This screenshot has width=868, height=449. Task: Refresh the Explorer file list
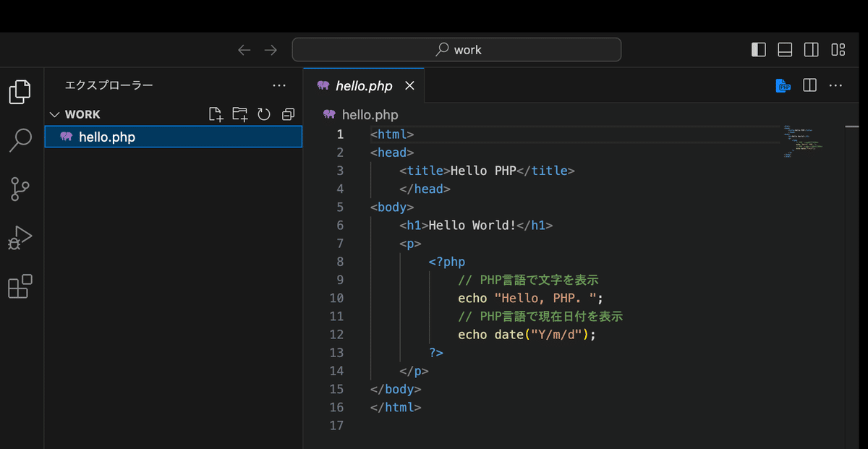pyautogui.click(x=264, y=114)
